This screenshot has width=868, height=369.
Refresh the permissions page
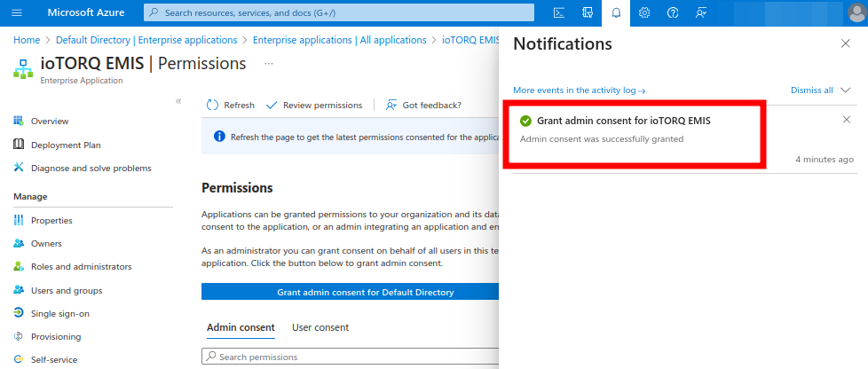(x=230, y=106)
